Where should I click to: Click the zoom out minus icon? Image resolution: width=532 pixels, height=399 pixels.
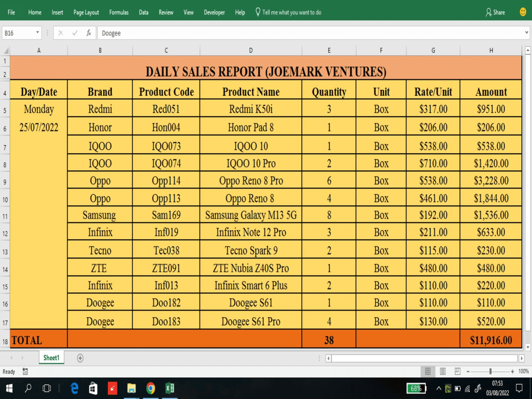coord(468,372)
